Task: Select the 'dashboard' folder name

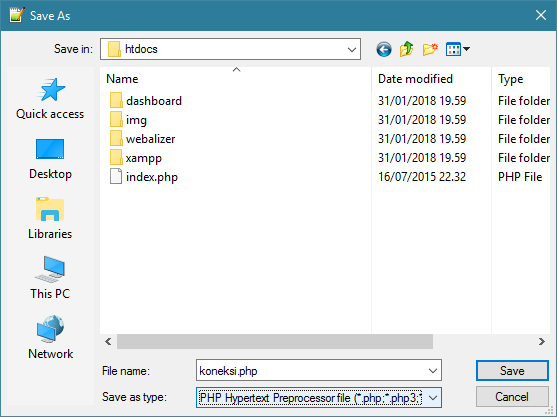Action: 154,101
